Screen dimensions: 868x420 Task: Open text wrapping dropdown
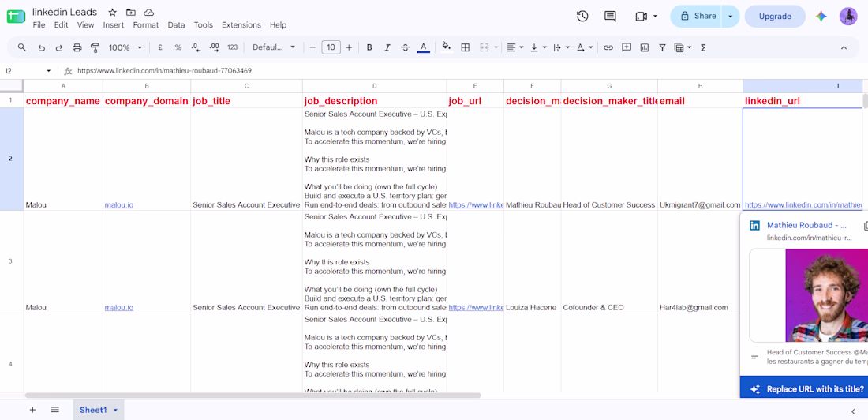561,47
